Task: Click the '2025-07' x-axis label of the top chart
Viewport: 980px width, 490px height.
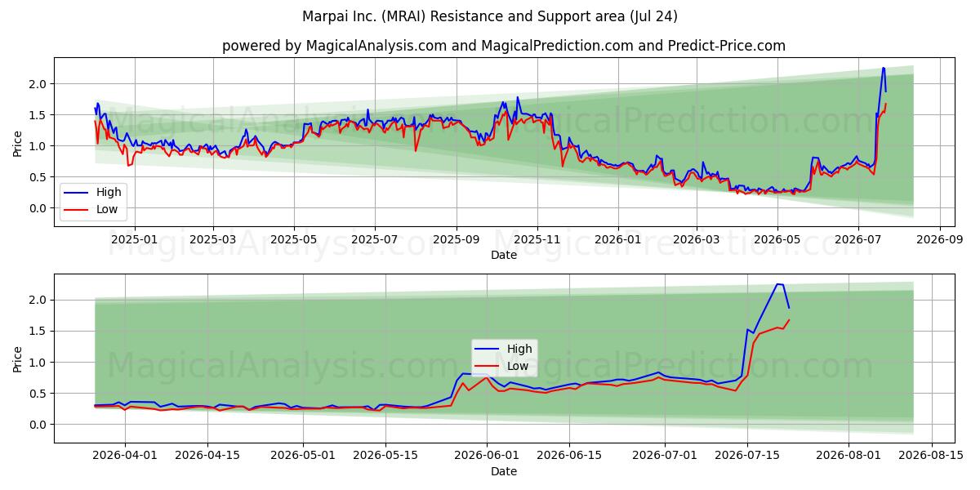Action: point(375,239)
